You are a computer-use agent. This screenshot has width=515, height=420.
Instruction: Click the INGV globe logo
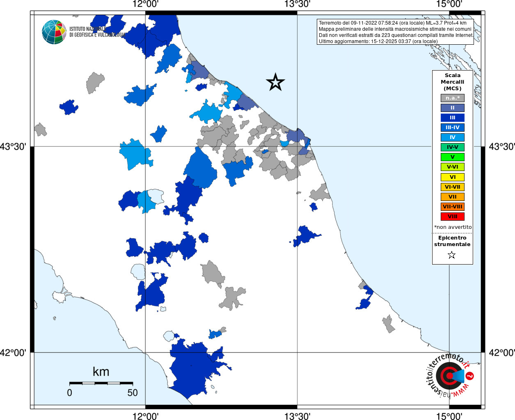(54, 32)
